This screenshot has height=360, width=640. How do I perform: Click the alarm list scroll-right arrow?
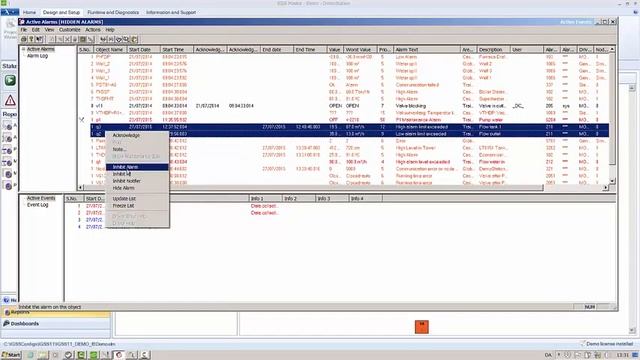pos(605,187)
